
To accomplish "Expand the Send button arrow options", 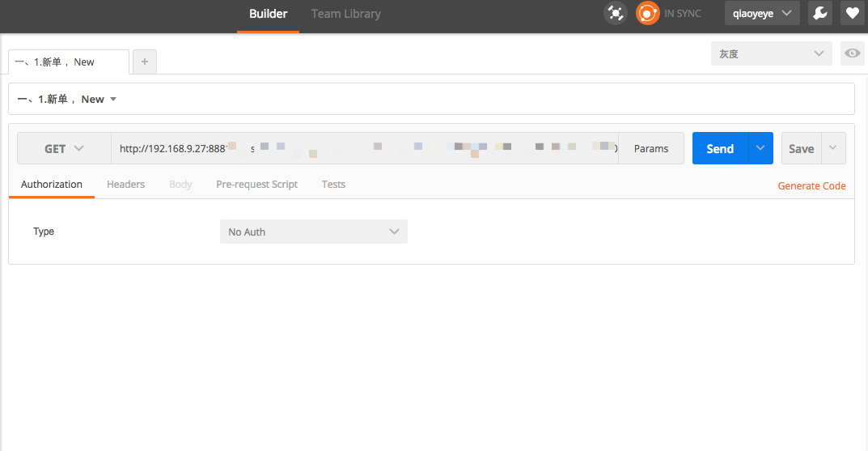I will 760,148.
